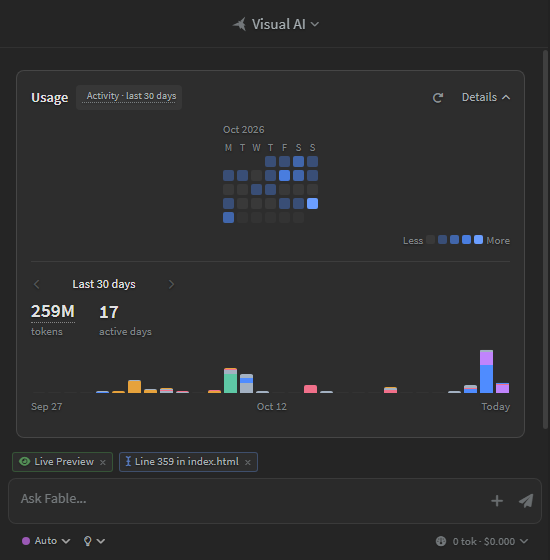Image resolution: width=550 pixels, height=560 pixels.
Task: Click the Oct 2026 month label
Action: (x=244, y=130)
